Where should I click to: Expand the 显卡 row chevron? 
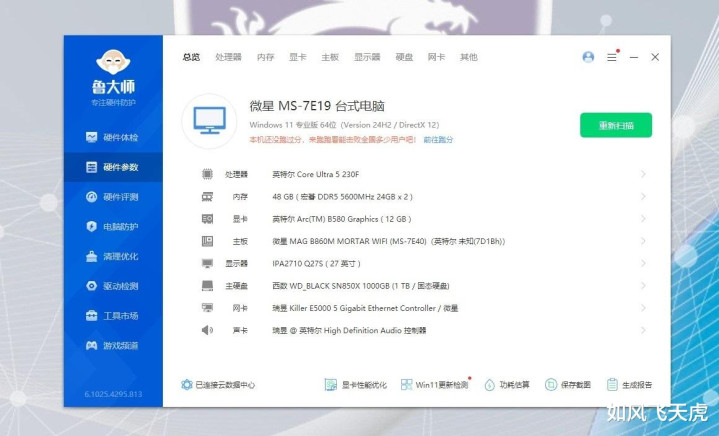(643, 219)
